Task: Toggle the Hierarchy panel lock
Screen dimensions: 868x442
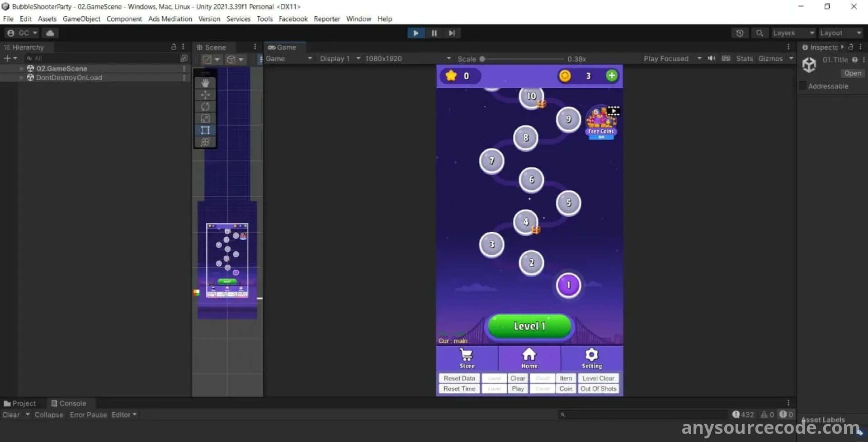Action: [x=174, y=47]
